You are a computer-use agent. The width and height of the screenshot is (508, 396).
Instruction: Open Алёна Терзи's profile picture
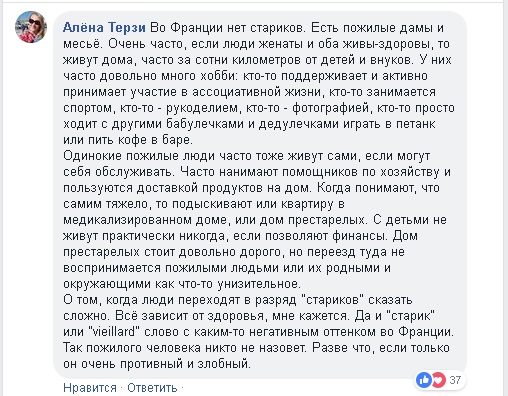click(x=31, y=27)
